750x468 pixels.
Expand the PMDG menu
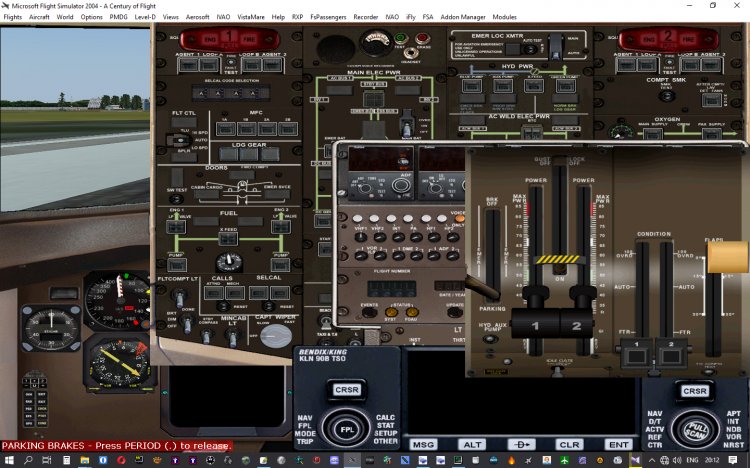[118, 17]
